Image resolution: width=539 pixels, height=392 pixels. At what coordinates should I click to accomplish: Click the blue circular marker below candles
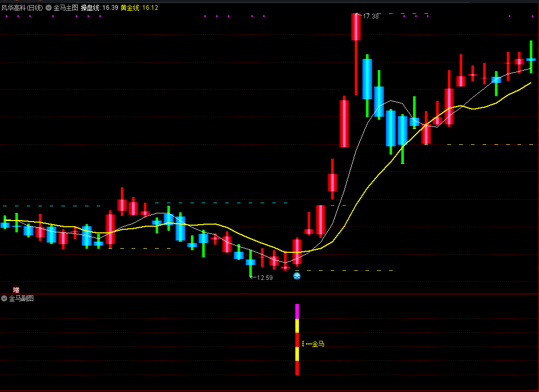[297, 276]
